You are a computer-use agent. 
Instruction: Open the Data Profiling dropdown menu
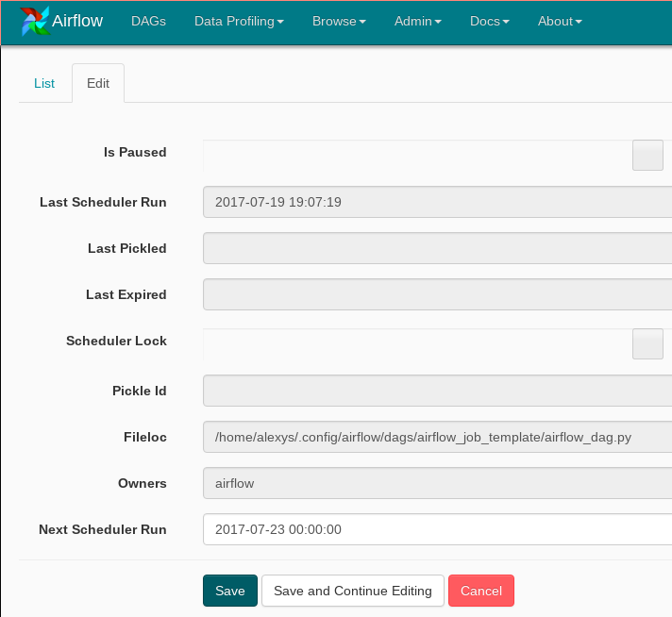pos(239,21)
